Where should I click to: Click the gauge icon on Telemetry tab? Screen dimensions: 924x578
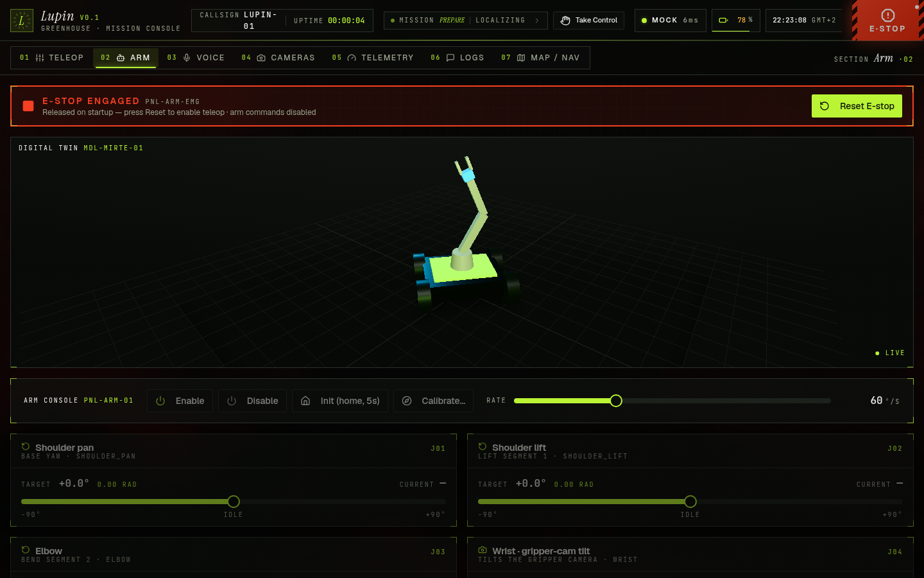(x=352, y=58)
